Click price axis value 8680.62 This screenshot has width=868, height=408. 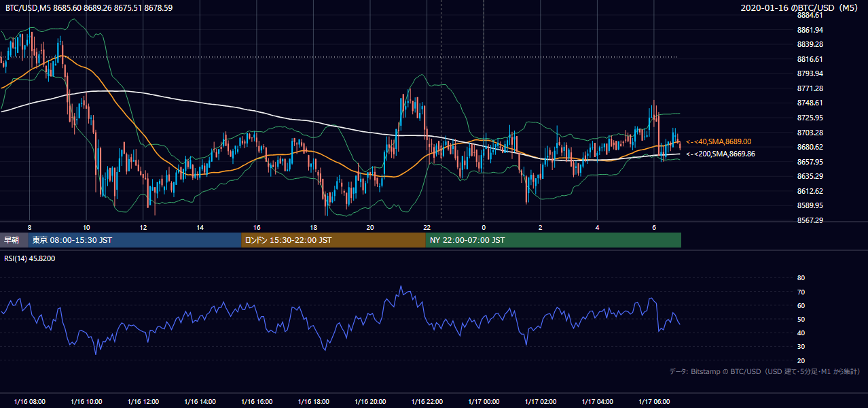(810, 147)
